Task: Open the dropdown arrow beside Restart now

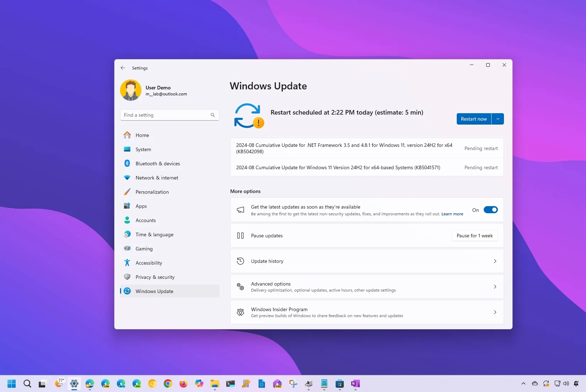Action: point(498,119)
